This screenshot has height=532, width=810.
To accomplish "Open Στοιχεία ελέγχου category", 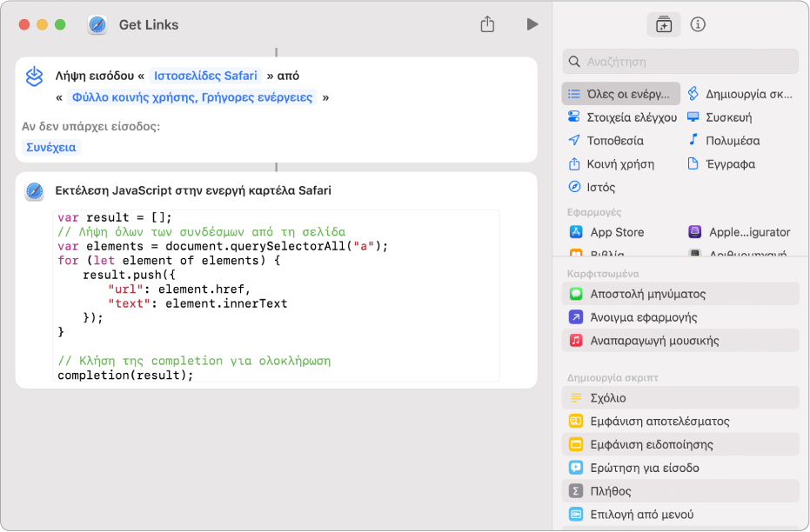I will pyautogui.click(x=622, y=117).
